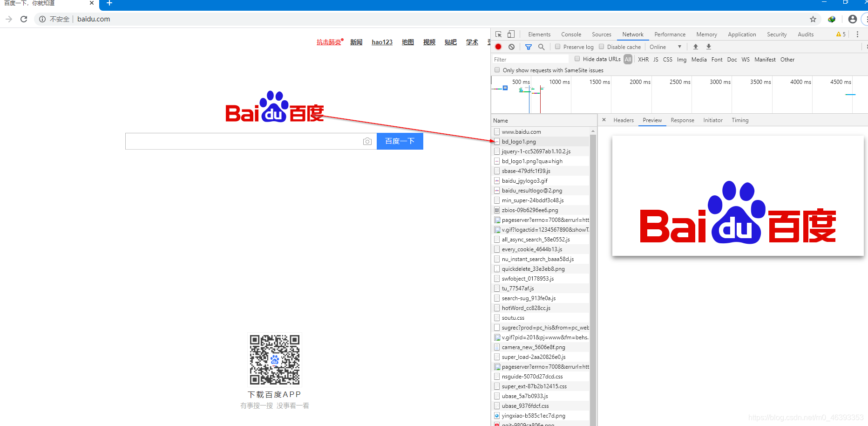Show the request Response tab
Screen dimensions: 868x426
682,120
